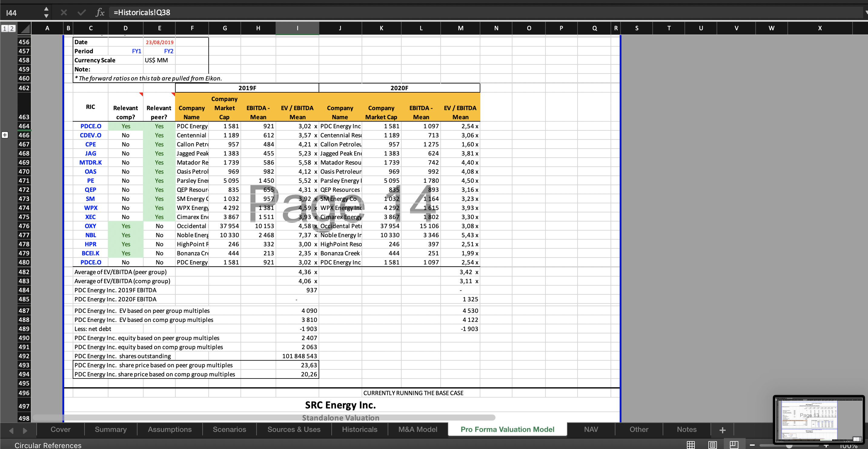868x449 pixels.
Task: Click the MTDR.K ticker cell
Action: [91, 162]
